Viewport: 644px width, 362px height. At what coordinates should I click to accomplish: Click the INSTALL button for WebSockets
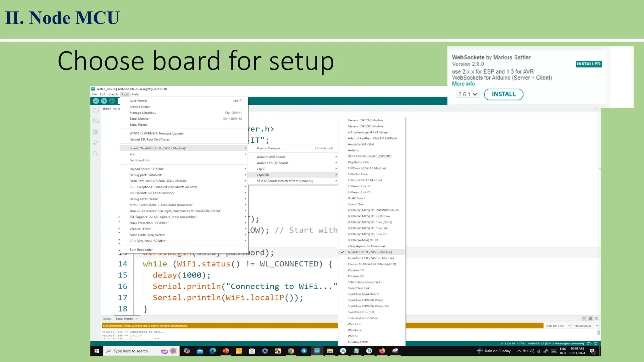coord(503,94)
